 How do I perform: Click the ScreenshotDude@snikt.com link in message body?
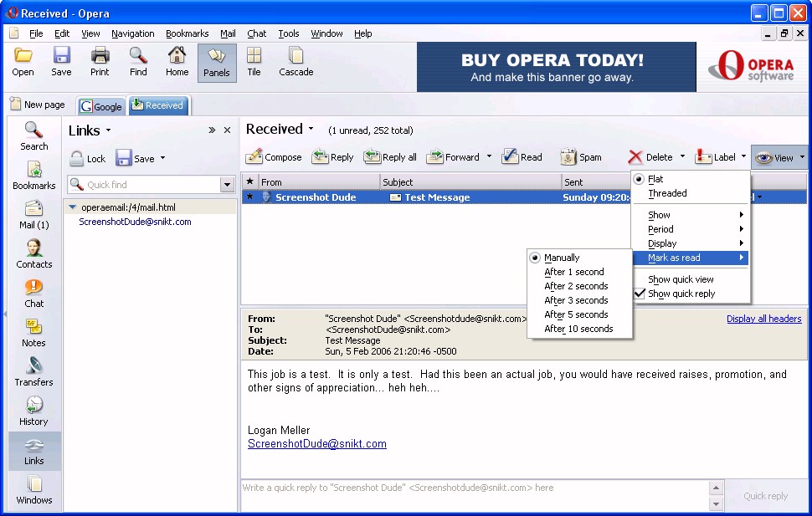click(316, 444)
